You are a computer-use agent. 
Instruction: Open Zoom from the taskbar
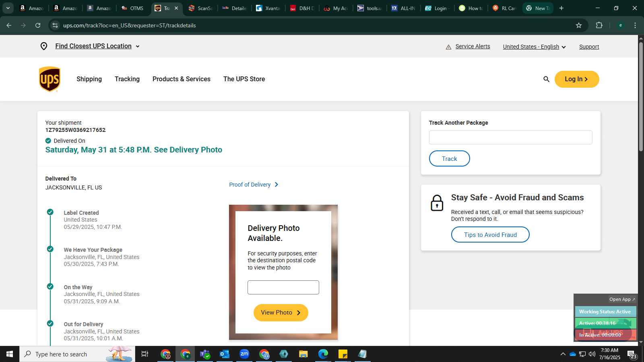[244, 354]
